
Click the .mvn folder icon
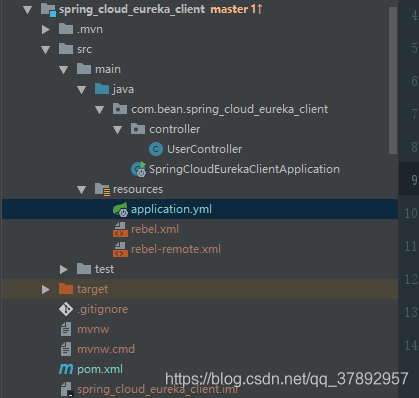coord(66,29)
